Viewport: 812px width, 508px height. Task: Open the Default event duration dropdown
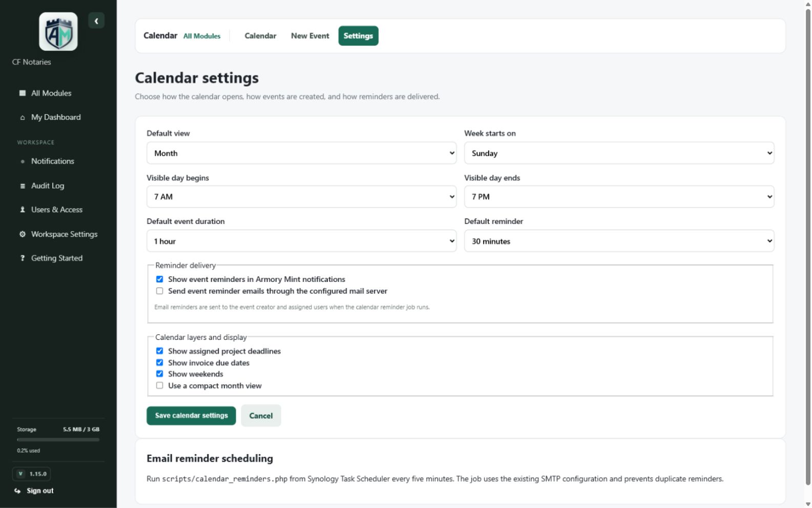tap(301, 241)
